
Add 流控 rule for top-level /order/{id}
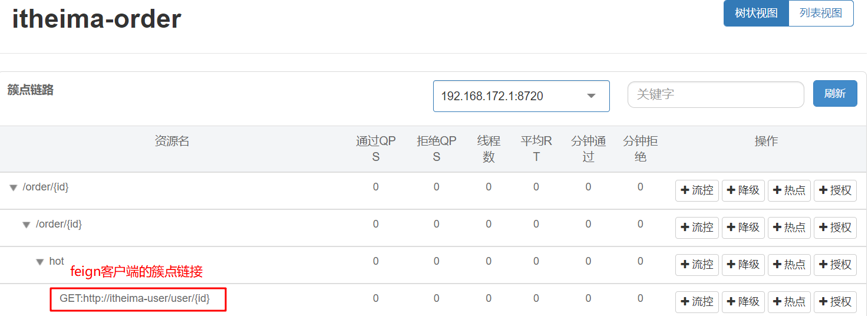pyautogui.click(x=697, y=190)
